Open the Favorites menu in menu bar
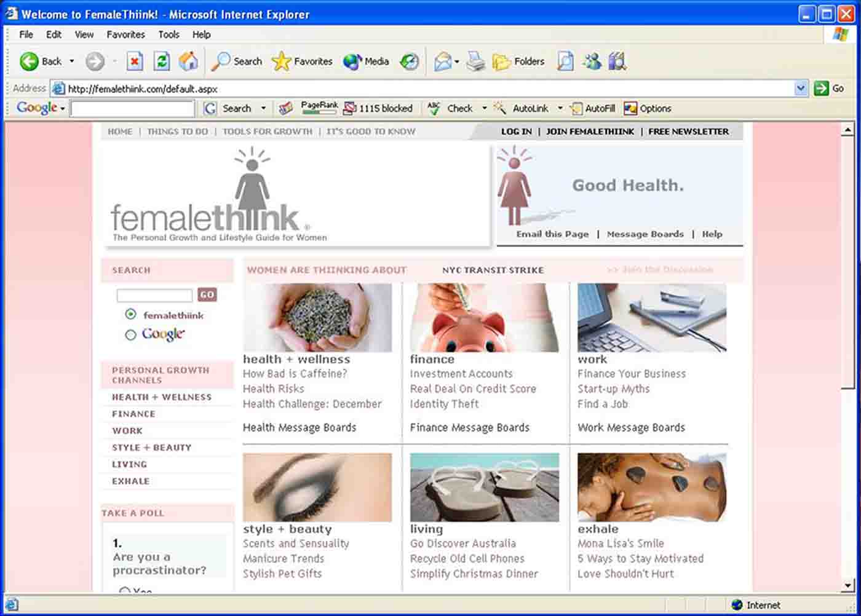 point(125,34)
